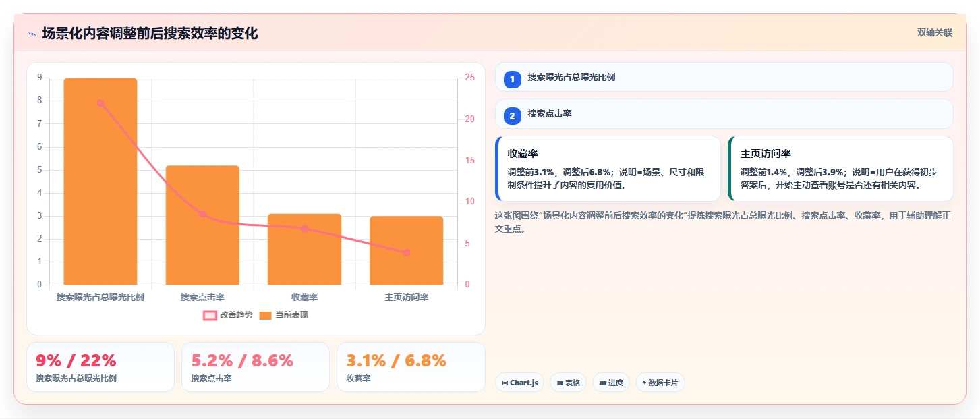The width and height of the screenshot is (980, 419).
Task: Click the 收藏率 x-axis label
Action: click(304, 297)
